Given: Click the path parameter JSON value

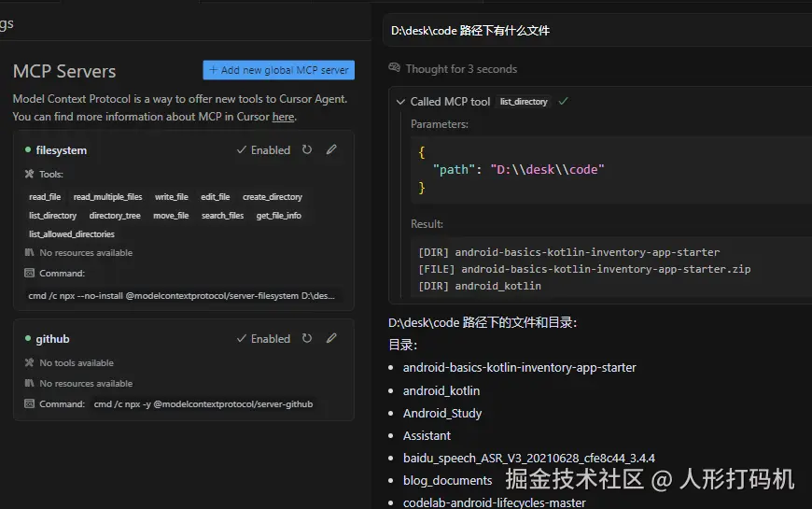Looking at the screenshot, I should coord(547,169).
